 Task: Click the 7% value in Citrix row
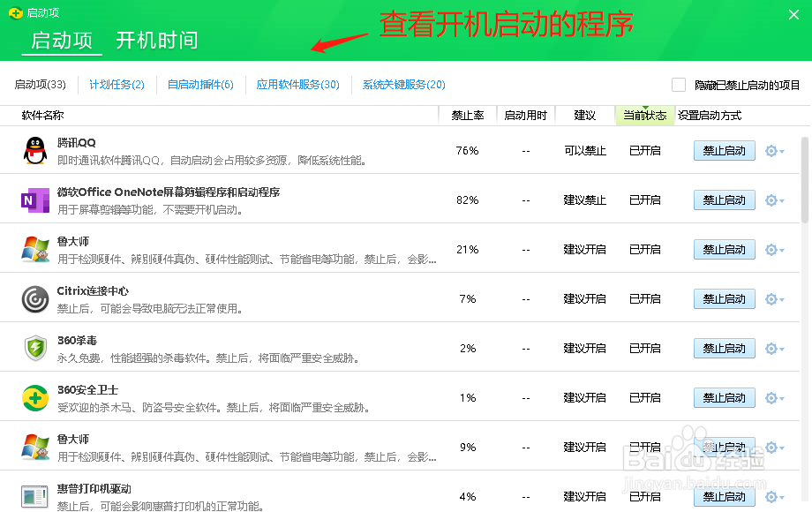click(x=468, y=299)
